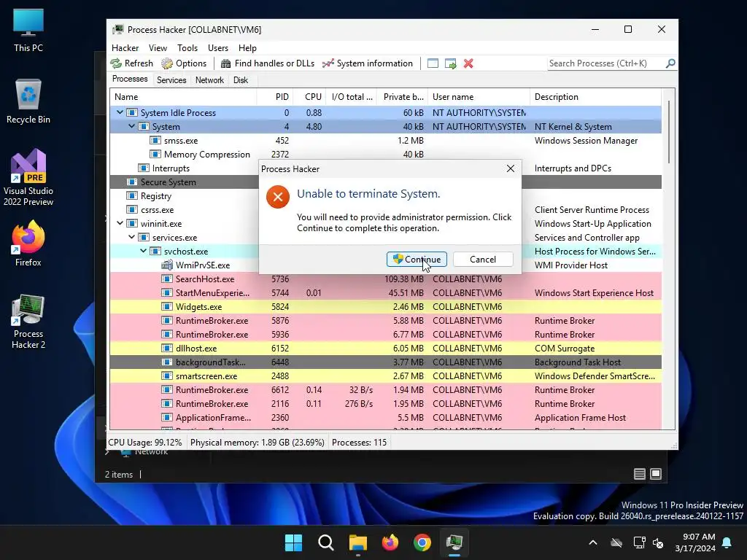The image size is (747, 560).
Task: Click Continue in the error dialog
Action: point(417,260)
